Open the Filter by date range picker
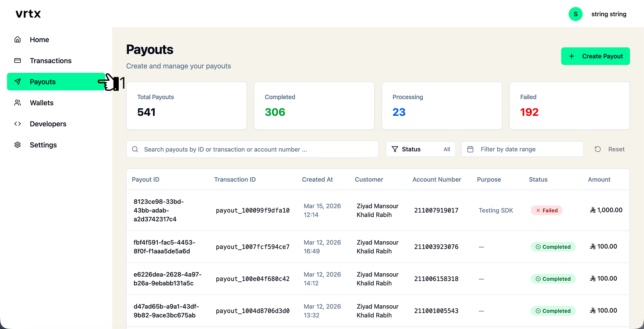The image size is (644, 329). [522, 149]
